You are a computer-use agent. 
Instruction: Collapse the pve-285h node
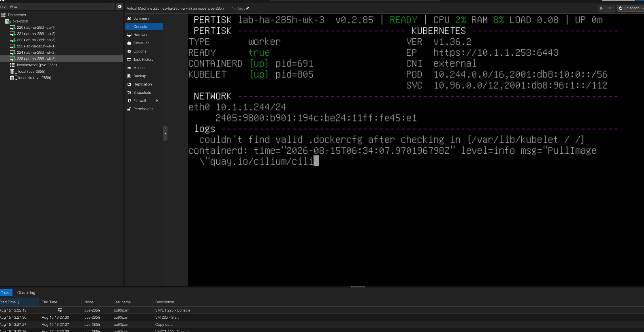(3, 21)
